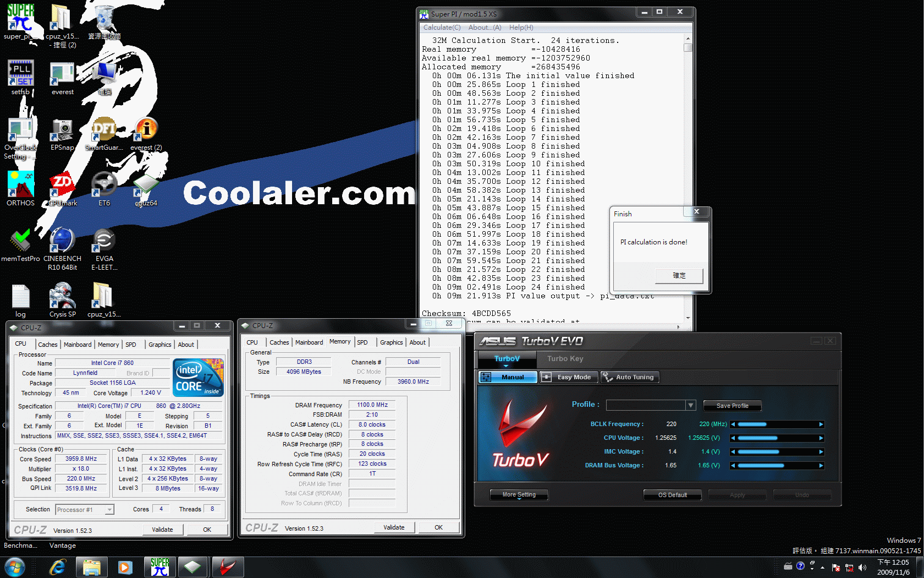Open the ET6 desktop icon

pyautogui.click(x=105, y=189)
